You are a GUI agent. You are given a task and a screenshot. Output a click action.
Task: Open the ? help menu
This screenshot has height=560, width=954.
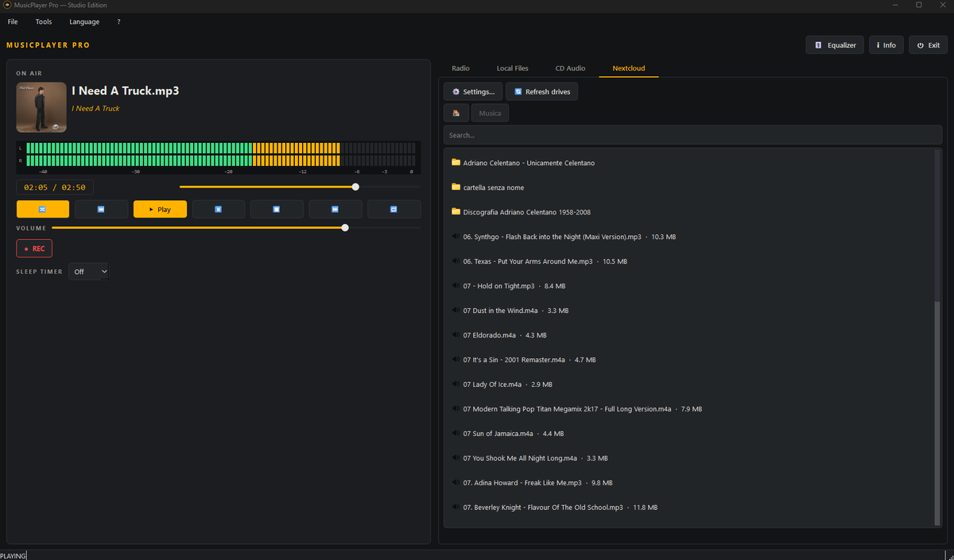click(118, 21)
